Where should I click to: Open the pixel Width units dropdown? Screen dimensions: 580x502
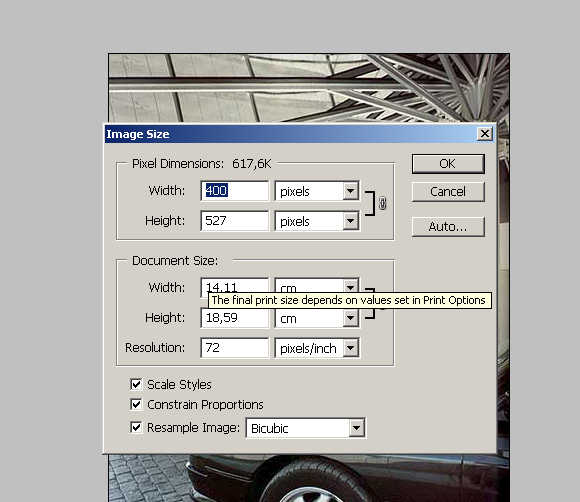tap(317, 191)
